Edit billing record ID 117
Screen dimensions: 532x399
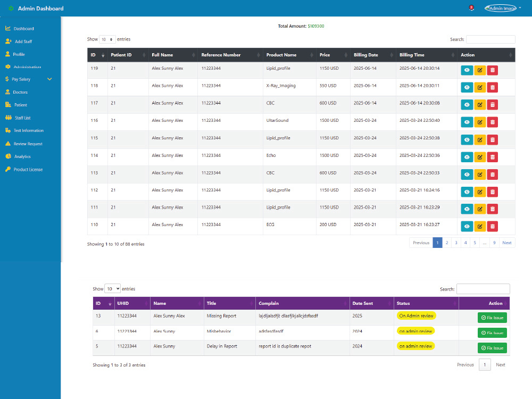tap(480, 105)
